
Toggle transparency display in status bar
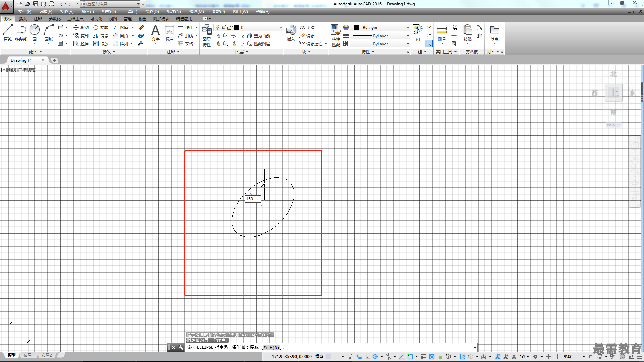coord(432,356)
